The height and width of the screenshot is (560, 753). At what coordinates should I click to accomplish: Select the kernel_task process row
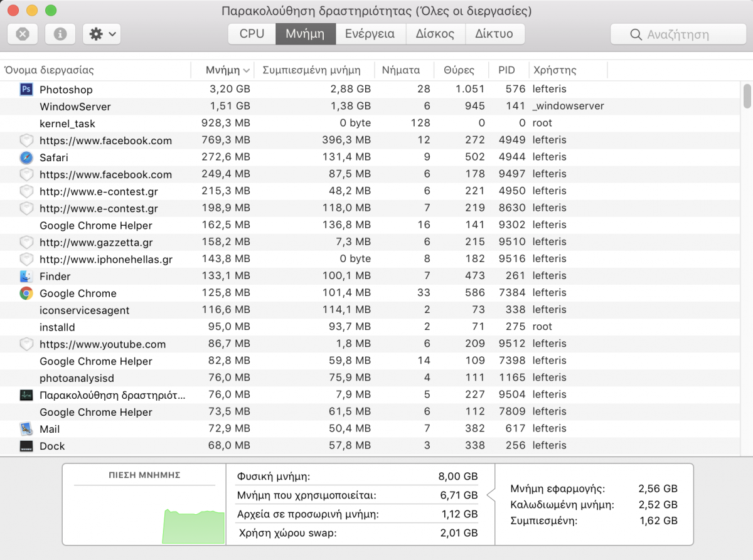click(x=370, y=123)
